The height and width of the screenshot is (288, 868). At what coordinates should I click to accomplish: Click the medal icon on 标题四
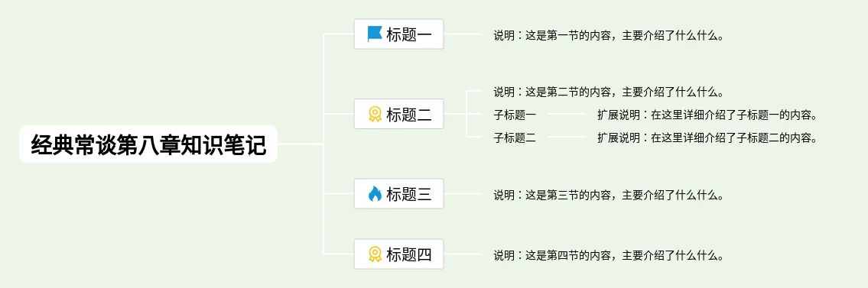point(375,254)
